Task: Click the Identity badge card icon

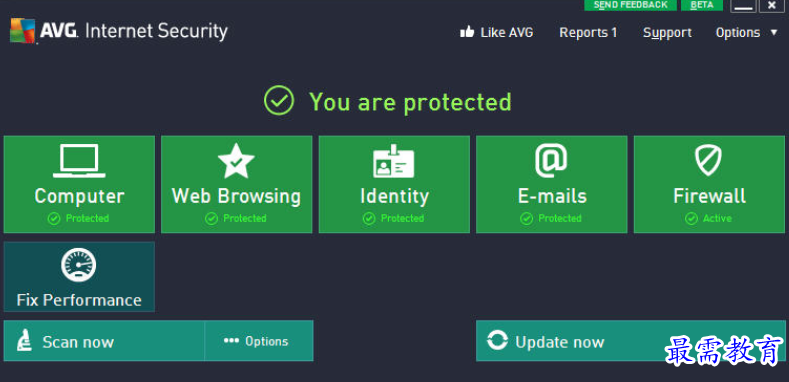Action: coord(393,161)
